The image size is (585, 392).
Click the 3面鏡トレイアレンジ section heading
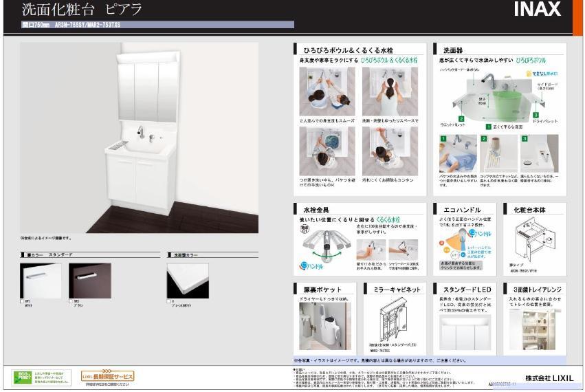click(538, 290)
